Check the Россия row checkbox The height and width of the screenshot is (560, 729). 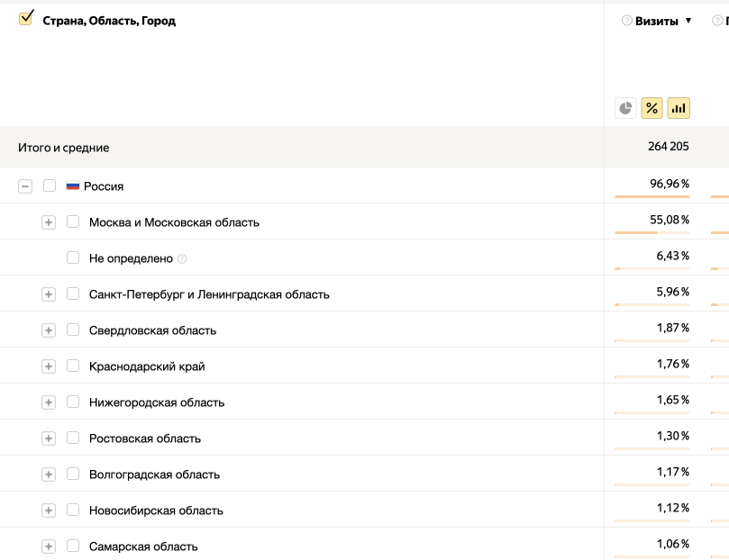coord(50,185)
